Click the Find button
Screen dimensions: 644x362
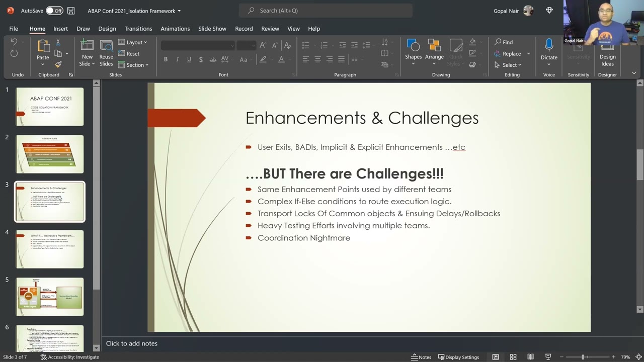coord(504,42)
